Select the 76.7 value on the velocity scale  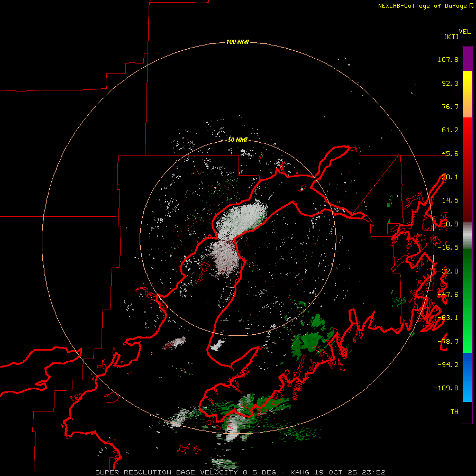(x=450, y=106)
